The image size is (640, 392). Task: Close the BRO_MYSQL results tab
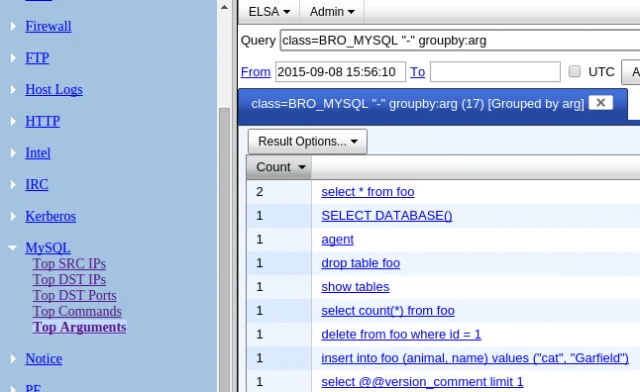[x=600, y=103]
